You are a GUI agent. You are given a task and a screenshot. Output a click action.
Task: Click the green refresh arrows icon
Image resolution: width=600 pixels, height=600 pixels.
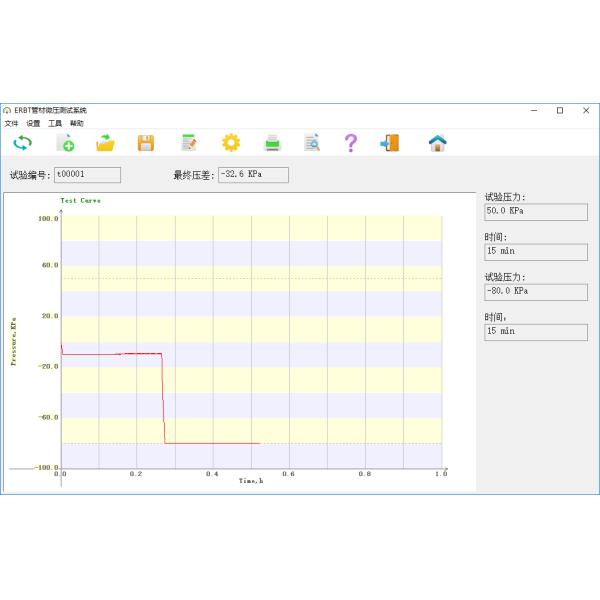22,143
